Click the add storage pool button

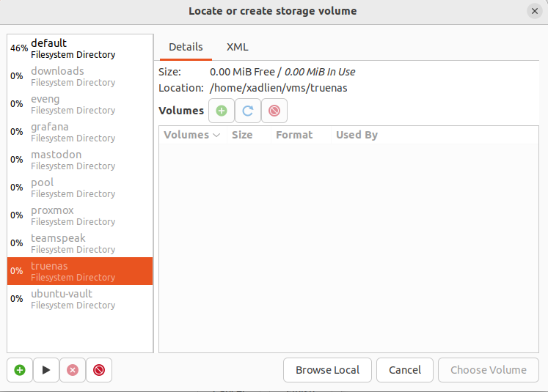pos(20,370)
